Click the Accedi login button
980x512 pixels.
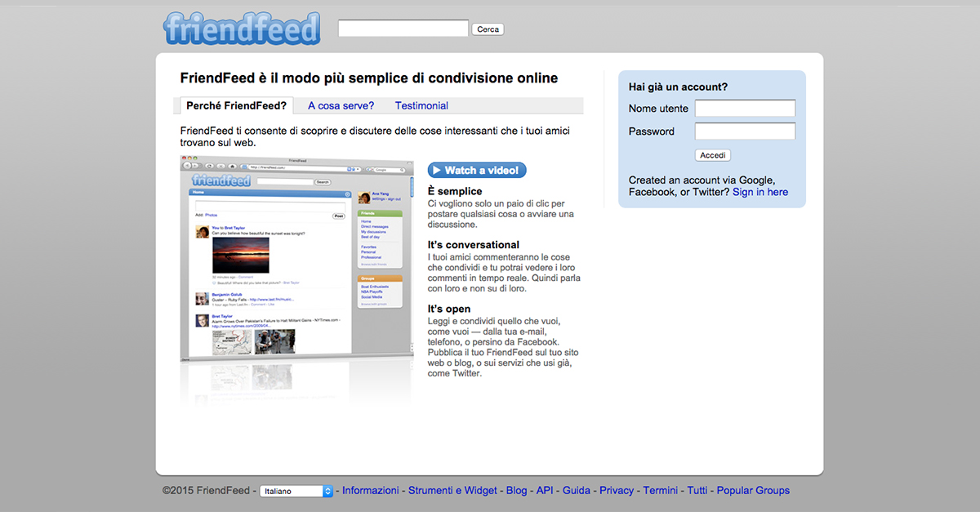pyautogui.click(x=713, y=155)
